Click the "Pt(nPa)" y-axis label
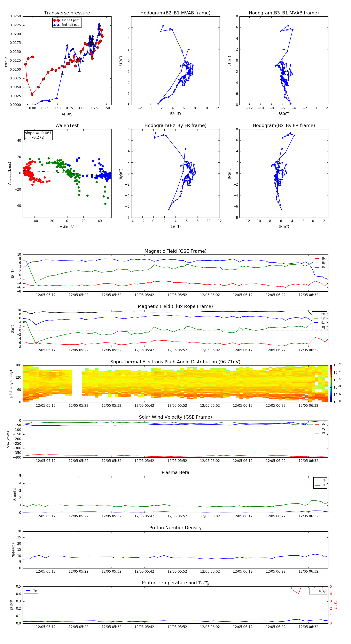This screenshot has width=351, height=644. pos(6,61)
